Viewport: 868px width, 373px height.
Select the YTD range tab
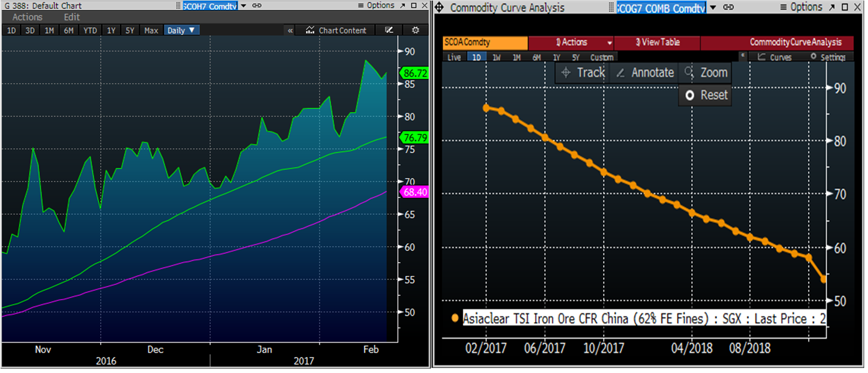pos(90,30)
